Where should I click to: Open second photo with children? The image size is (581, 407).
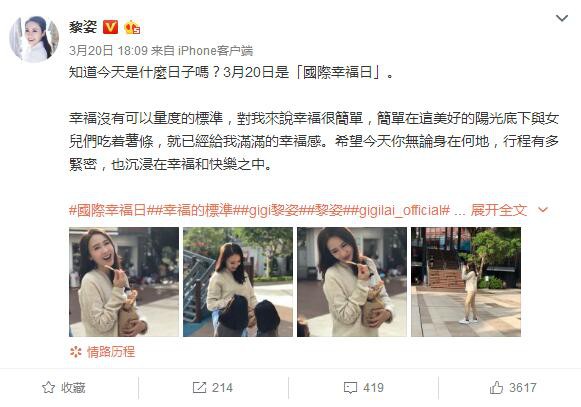pyautogui.click(x=238, y=282)
